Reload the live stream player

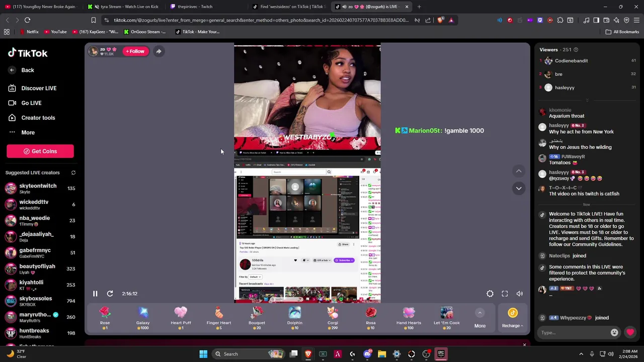(110, 294)
